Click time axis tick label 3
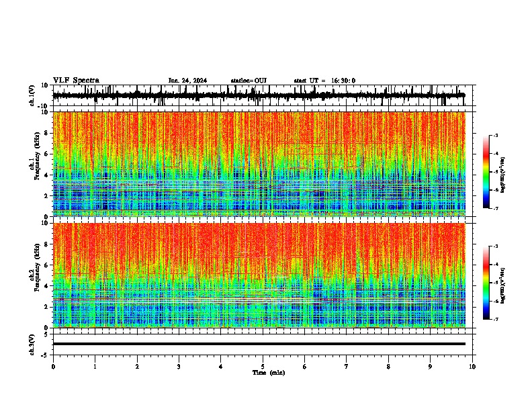Viewport: 532px width, 411px height. pyautogui.click(x=179, y=367)
